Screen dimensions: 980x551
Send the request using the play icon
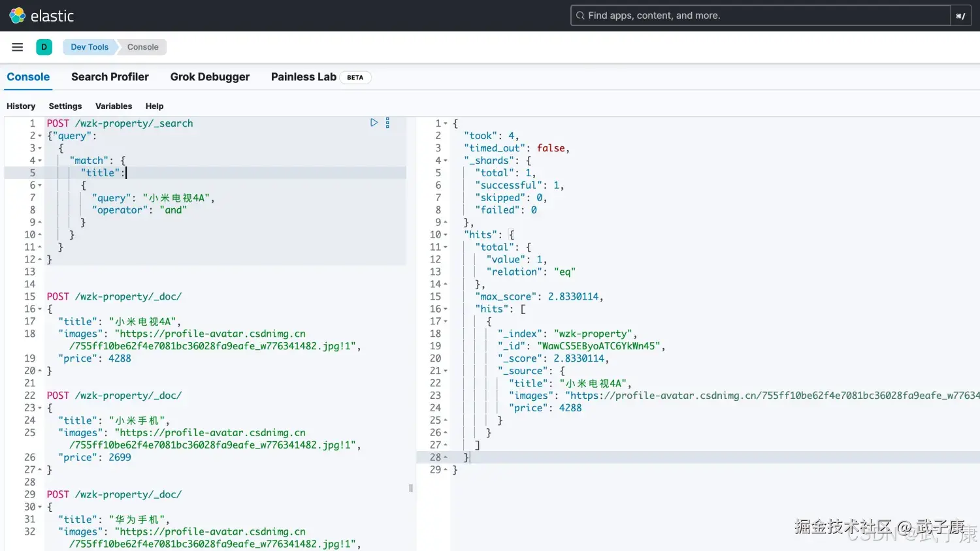[374, 122]
